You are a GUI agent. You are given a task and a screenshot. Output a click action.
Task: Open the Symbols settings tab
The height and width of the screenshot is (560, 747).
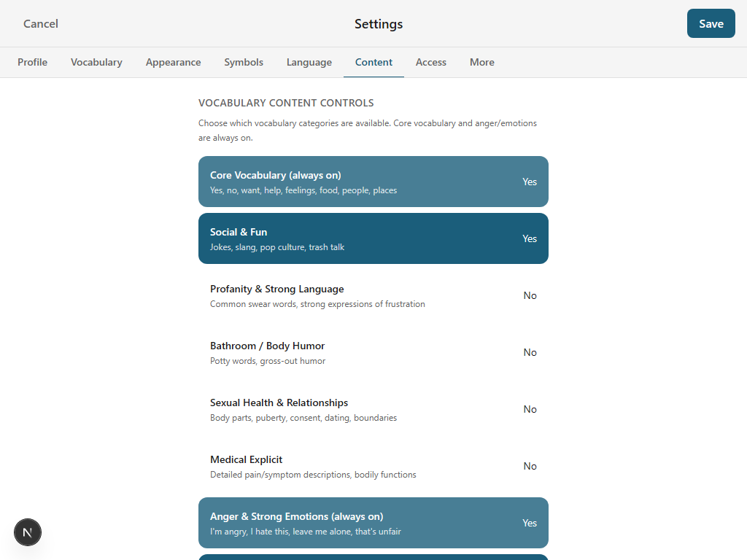pyautogui.click(x=243, y=62)
